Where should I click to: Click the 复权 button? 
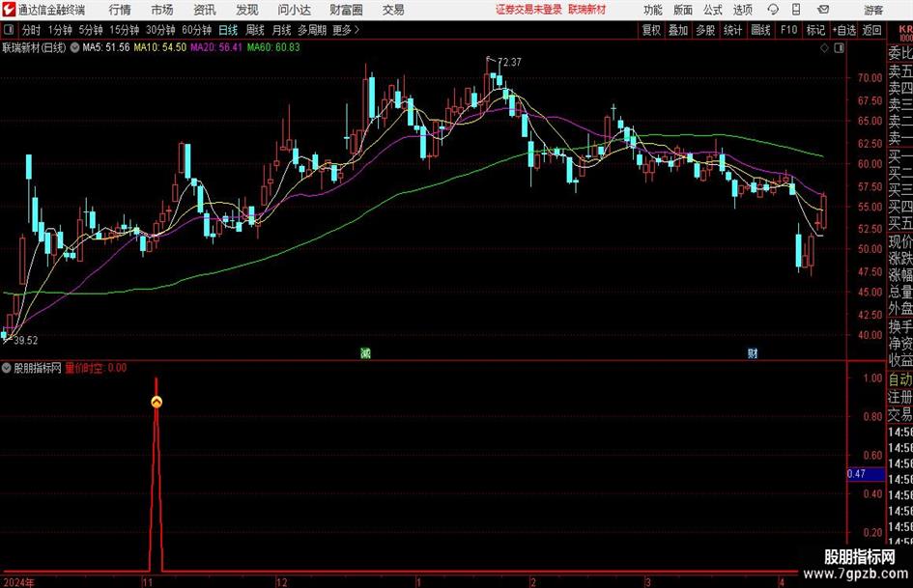[651, 30]
